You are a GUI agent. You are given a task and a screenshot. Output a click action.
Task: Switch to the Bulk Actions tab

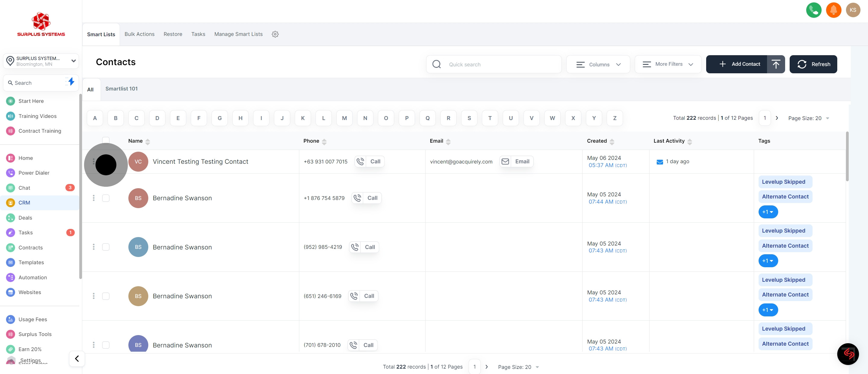pos(140,34)
